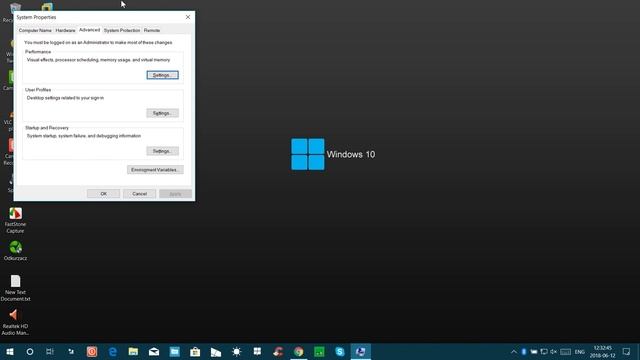
Task: Open Performance Settings button
Action: click(x=162, y=75)
